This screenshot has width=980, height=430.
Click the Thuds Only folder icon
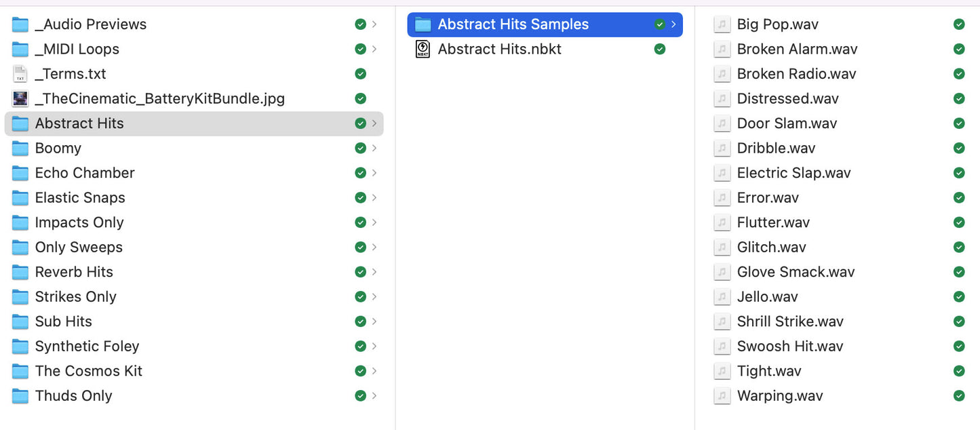20,396
